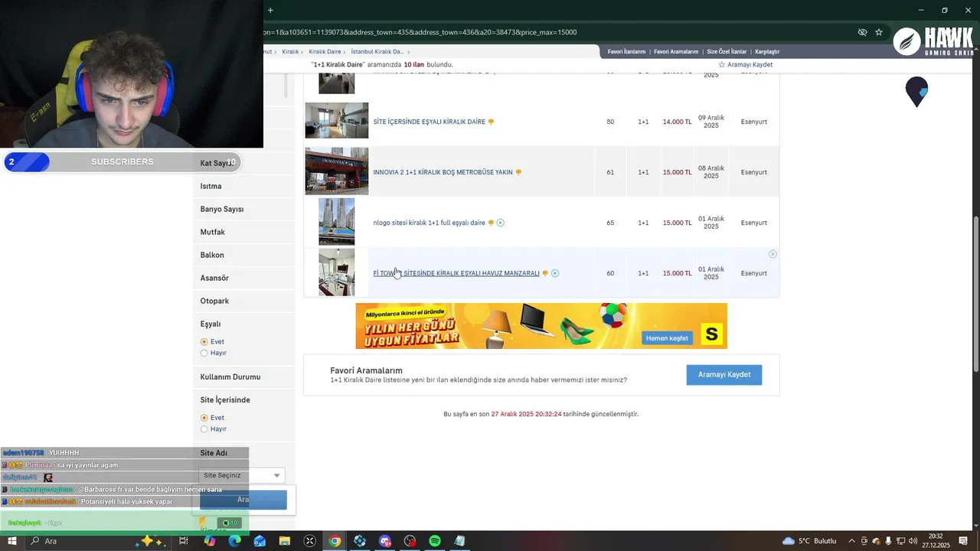Screen dimensions: 980x551
Task: Click the nlogo sitesi tower thumbnail
Action: pos(337,222)
